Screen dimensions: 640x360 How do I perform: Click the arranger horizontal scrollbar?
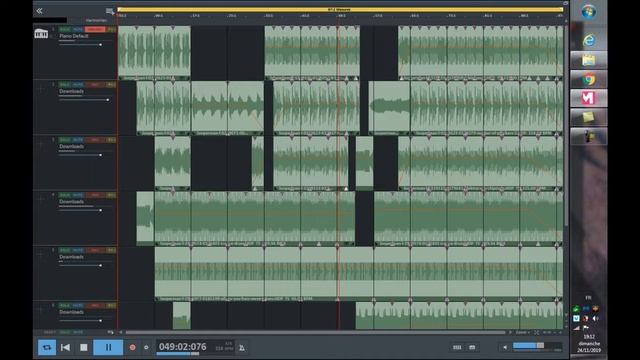(x=315, y=332)
